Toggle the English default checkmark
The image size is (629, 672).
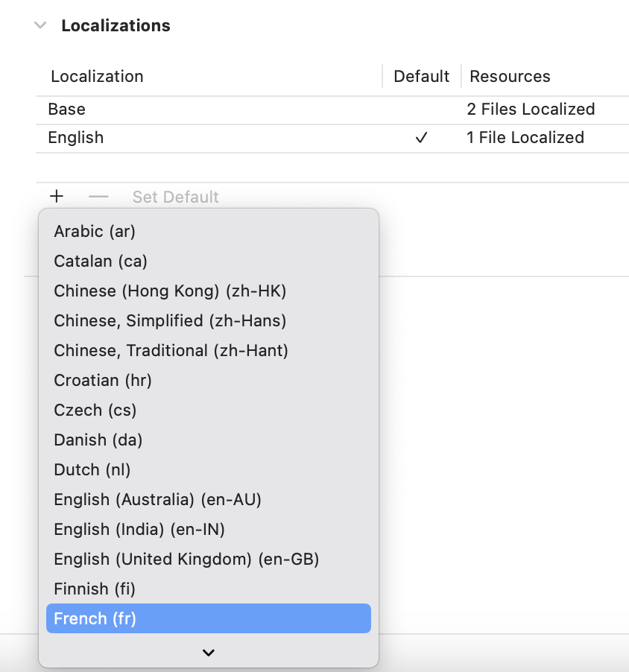[422, 138]
